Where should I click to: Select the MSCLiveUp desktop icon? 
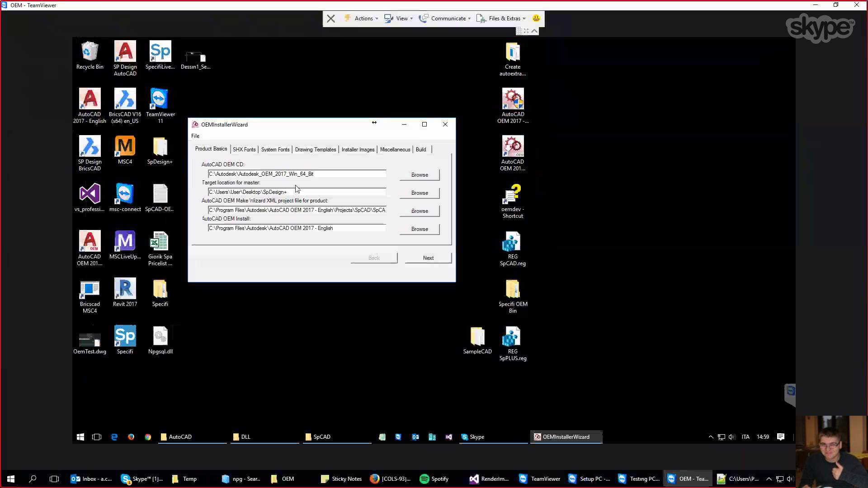[125, 245]
